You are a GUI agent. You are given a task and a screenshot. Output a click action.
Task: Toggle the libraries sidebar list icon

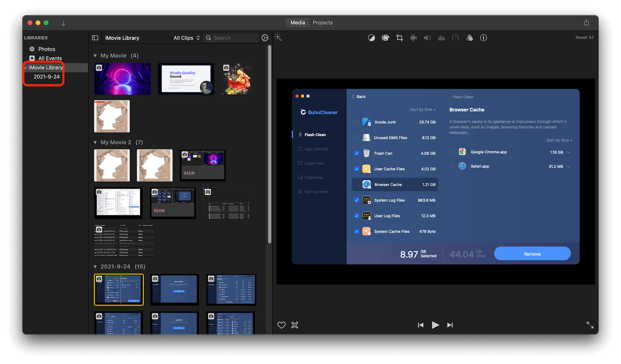(95, 38)
